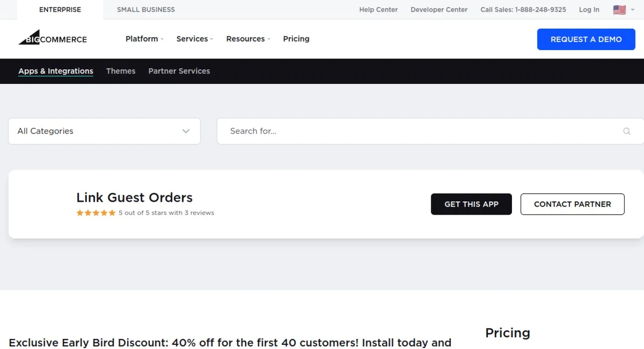
Task: Expand the All Categories dropdown
Action: tap(104, 131)
